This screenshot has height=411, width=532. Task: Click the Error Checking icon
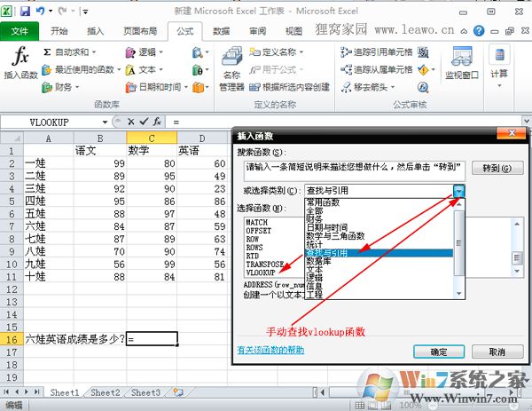click(x=424, y=70)
